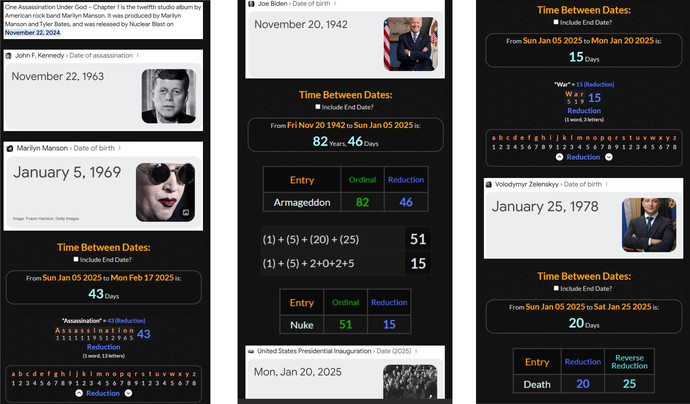Toggle Include End Date above the 20 Days result

coord(556,288)
